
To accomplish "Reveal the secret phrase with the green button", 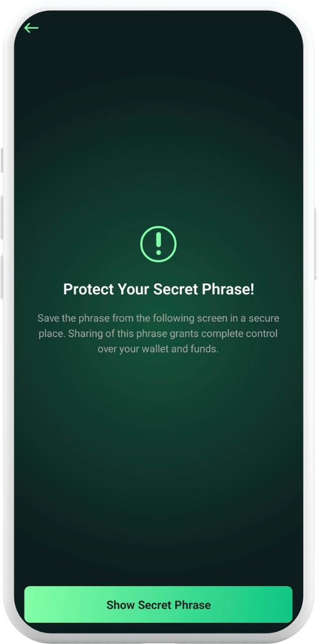I will (x=158, y=605).
